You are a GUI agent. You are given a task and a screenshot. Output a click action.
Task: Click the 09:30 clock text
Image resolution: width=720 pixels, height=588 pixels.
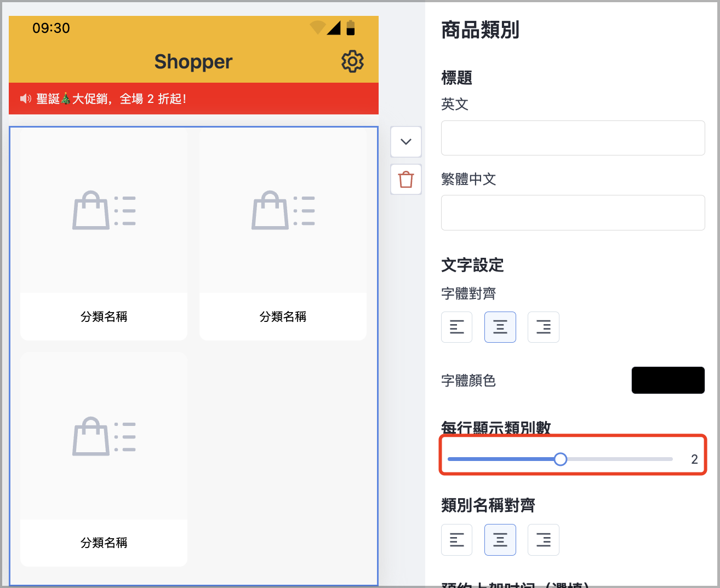(x=51, y=28)
